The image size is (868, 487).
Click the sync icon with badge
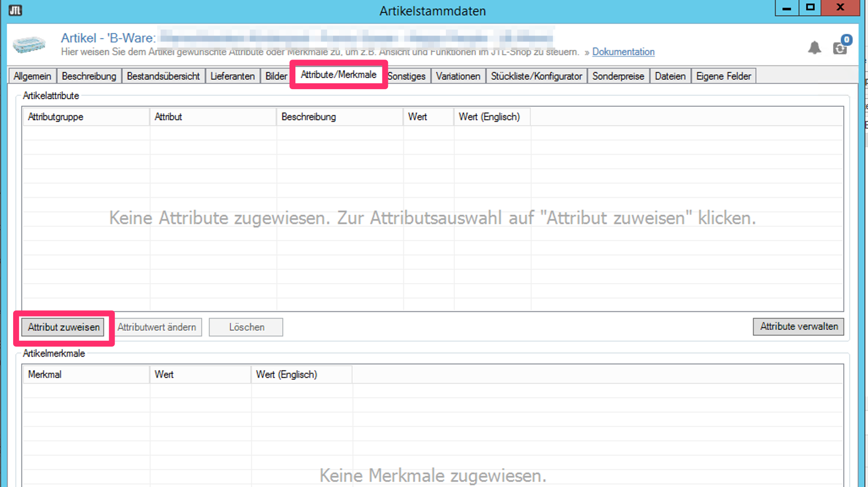(x=840, y=48)
